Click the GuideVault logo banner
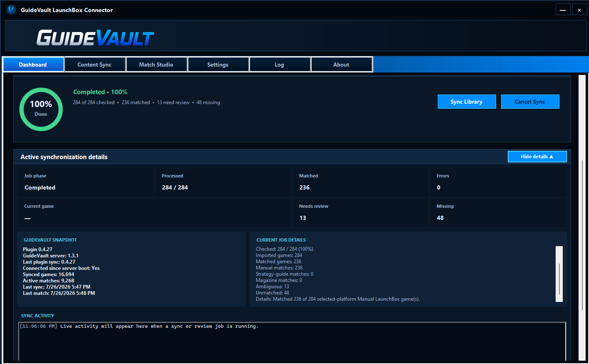This screenshot has height=364, width=589. tap(95, 37)
